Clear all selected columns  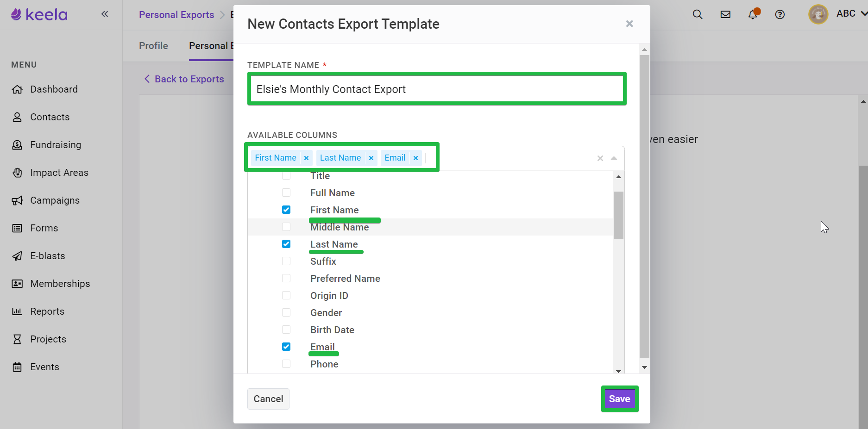[600, 158]
